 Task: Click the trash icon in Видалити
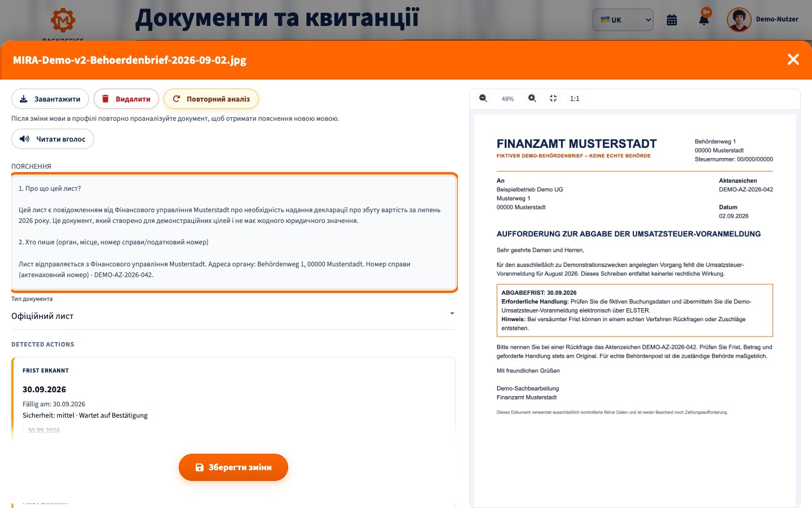(105, 99)
